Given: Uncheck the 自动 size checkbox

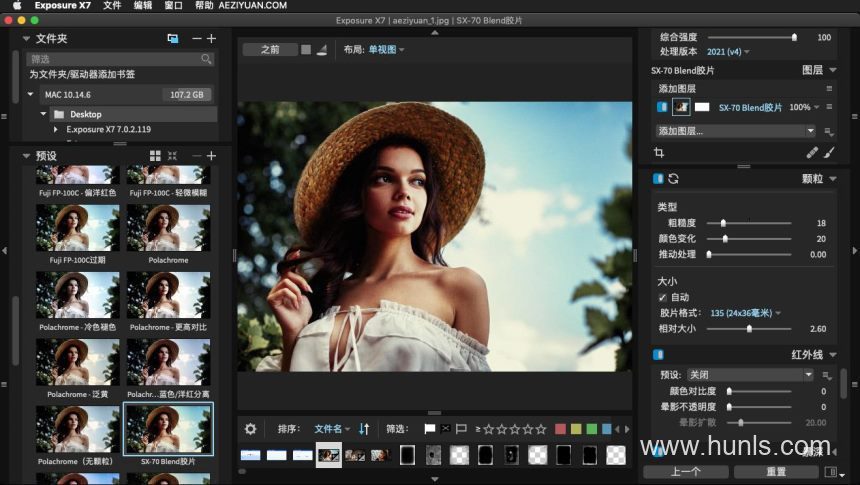Looking at the screenshot, I should [x=663, y=297].
